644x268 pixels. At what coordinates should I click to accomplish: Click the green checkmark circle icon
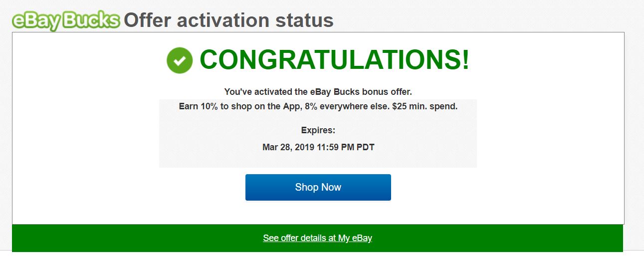180,60
